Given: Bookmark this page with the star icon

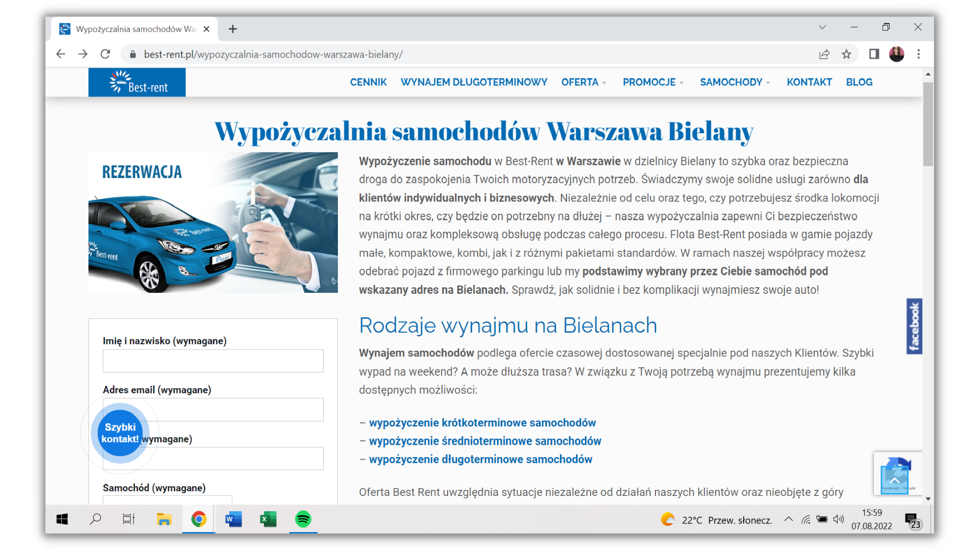Looking at the screenshot, I should (846, 54).
